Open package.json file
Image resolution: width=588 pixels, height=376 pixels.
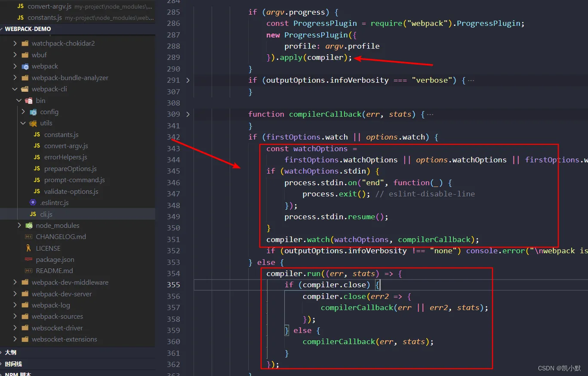(55, 260)
